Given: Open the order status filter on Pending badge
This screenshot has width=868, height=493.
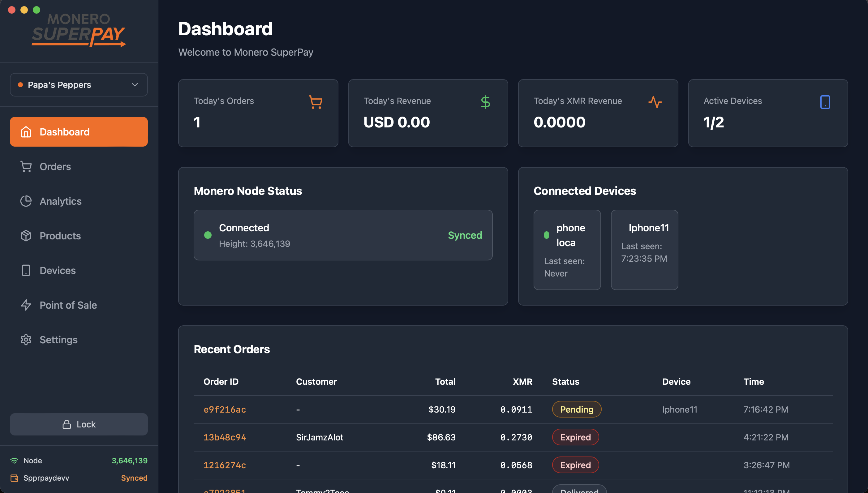Looking at the screenshot, I should [576, 409].
